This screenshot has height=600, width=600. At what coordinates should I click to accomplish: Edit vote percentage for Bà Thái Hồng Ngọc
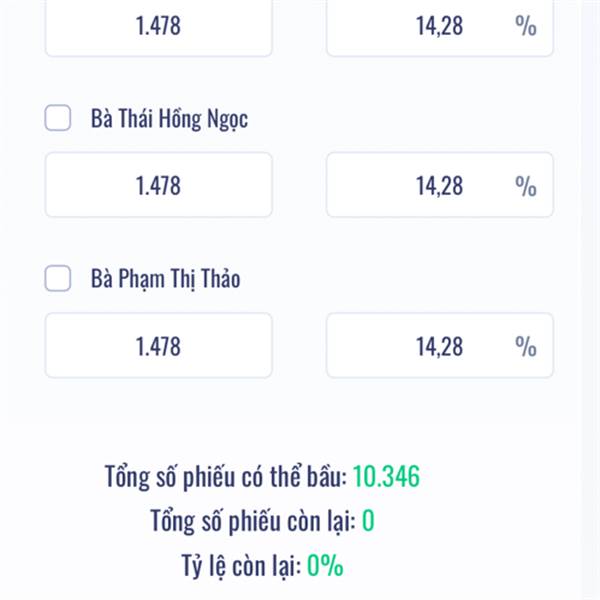pyautogui.click(x=420, y=185)
